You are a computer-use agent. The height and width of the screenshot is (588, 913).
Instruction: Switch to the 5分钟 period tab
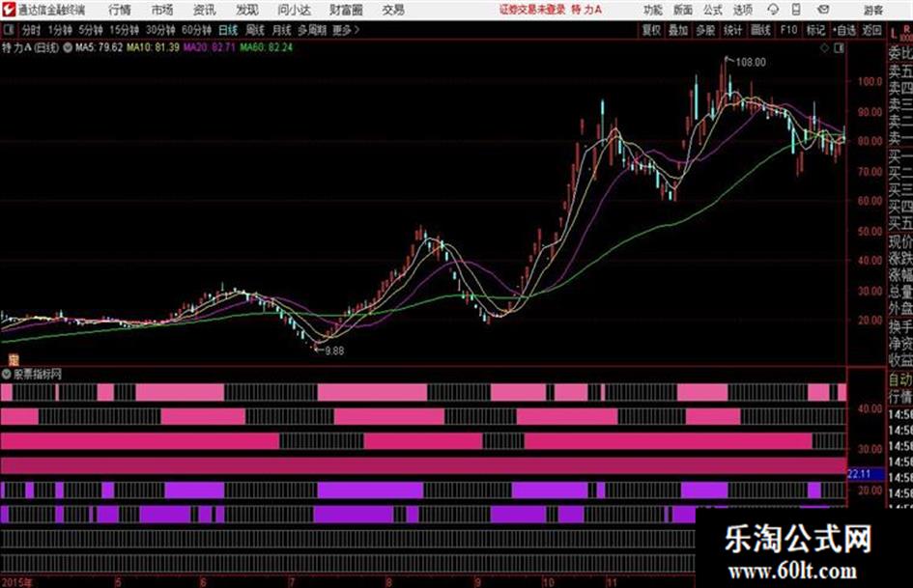tap(91, 30)
